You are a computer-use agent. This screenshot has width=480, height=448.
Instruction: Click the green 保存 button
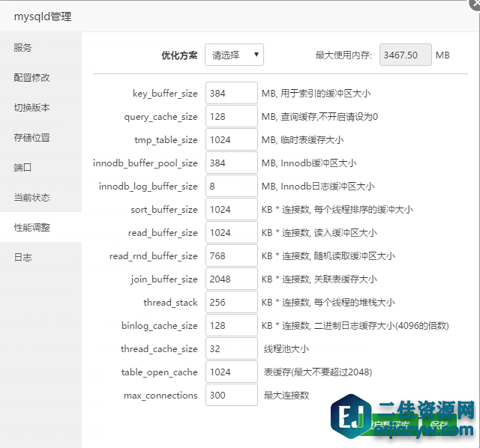point(439,424)
